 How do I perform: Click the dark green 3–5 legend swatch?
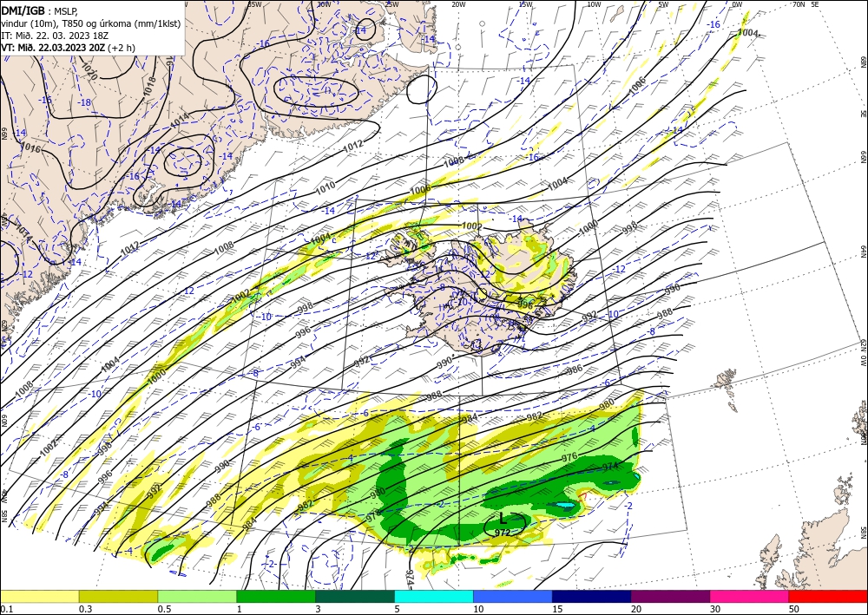coord(355,596)
